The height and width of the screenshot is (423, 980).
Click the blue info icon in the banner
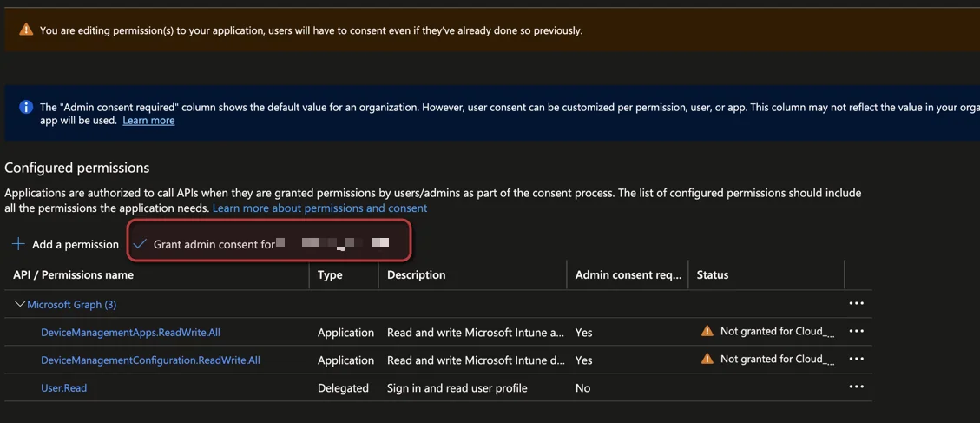coord(26,107)
